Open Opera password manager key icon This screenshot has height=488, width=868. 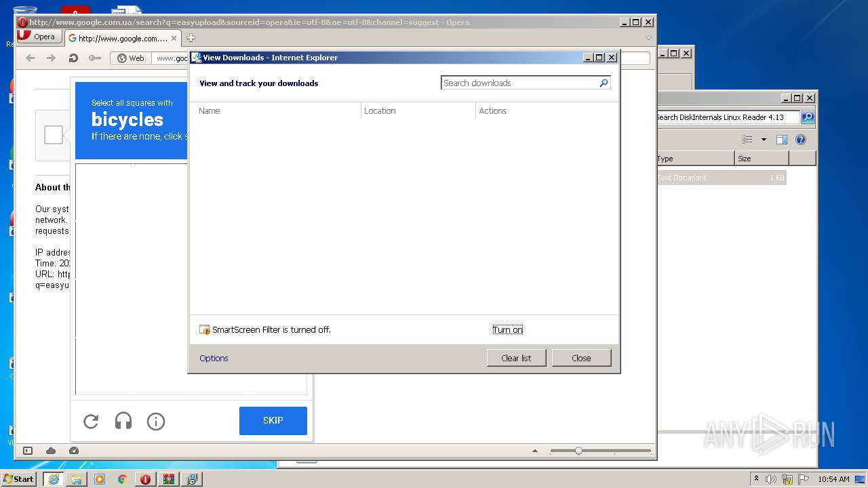coord(95,58)
